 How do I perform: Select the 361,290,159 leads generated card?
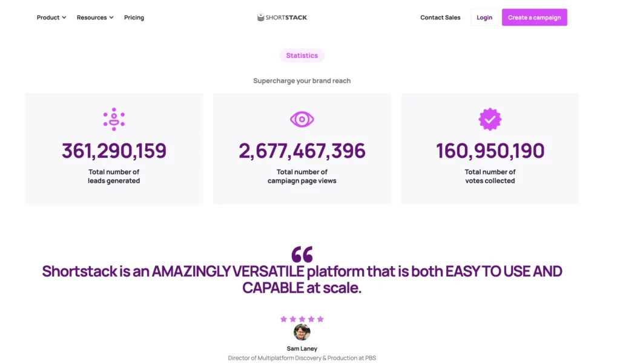click(114, 149)
